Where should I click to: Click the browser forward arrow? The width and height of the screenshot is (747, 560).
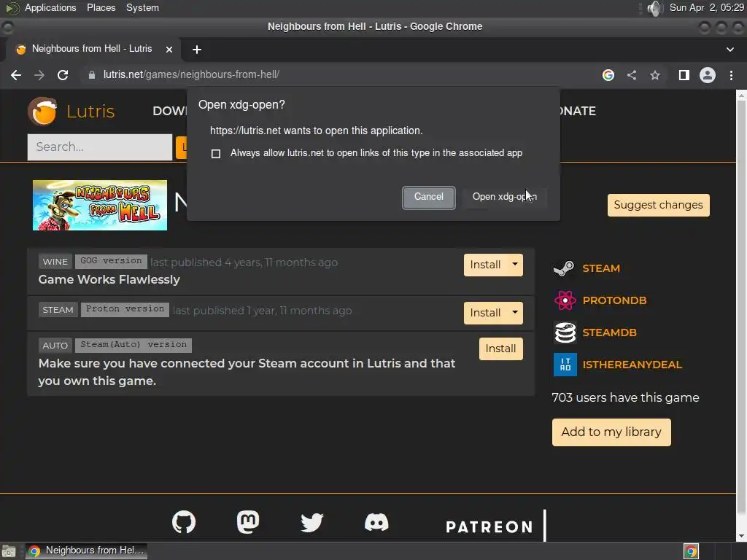[x=39, y=75]
